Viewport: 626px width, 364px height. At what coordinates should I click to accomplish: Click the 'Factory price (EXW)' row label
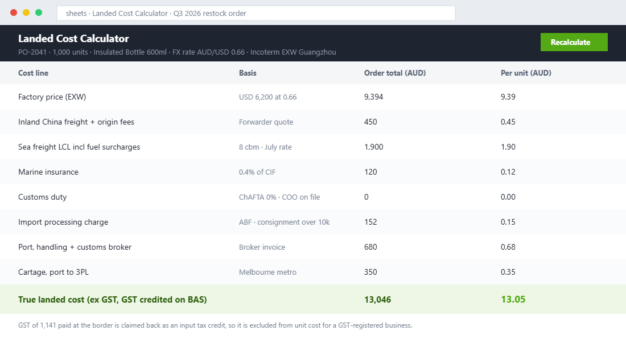52,97
